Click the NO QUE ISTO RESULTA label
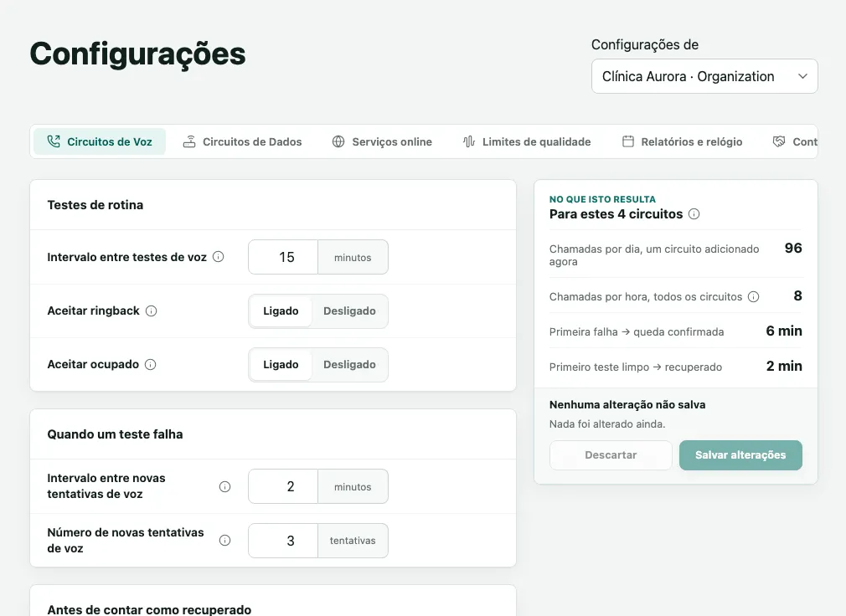 coord(602,199)
